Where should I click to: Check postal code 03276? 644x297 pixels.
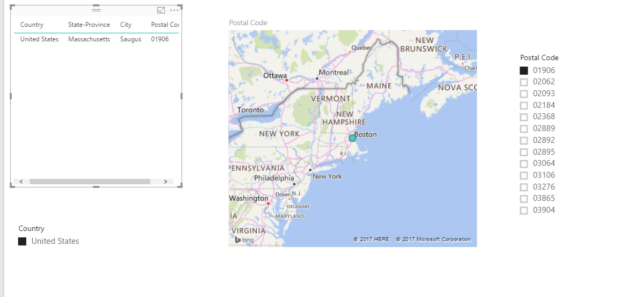point(524,187)
